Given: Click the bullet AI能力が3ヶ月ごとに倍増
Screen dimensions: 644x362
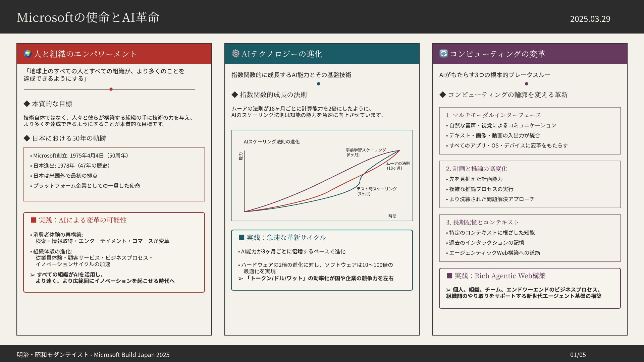Looking at the screenshot, I should 291,251.
